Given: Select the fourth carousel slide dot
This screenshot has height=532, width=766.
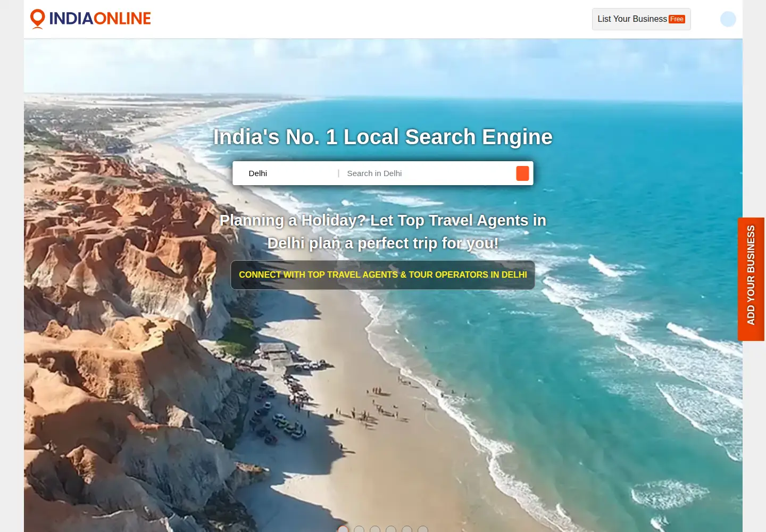Looking at the screenshot, I should [x=391, y=529].
